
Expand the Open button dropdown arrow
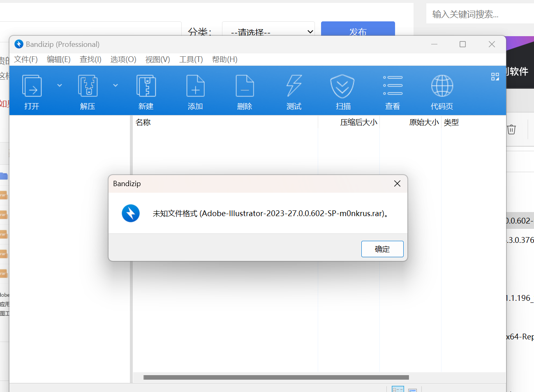coord(60,85)
